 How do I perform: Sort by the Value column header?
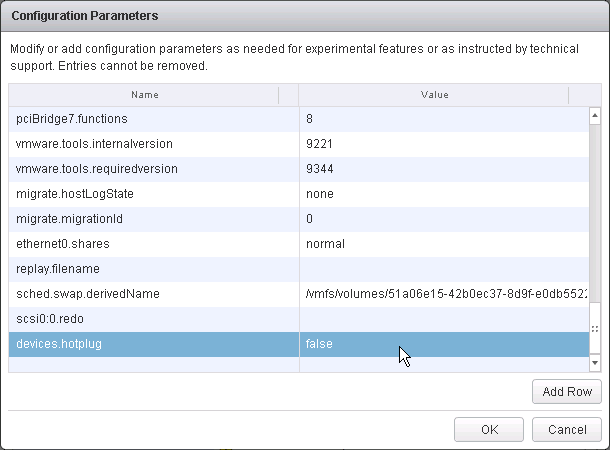pyautogui.click(x=434, y=95)
